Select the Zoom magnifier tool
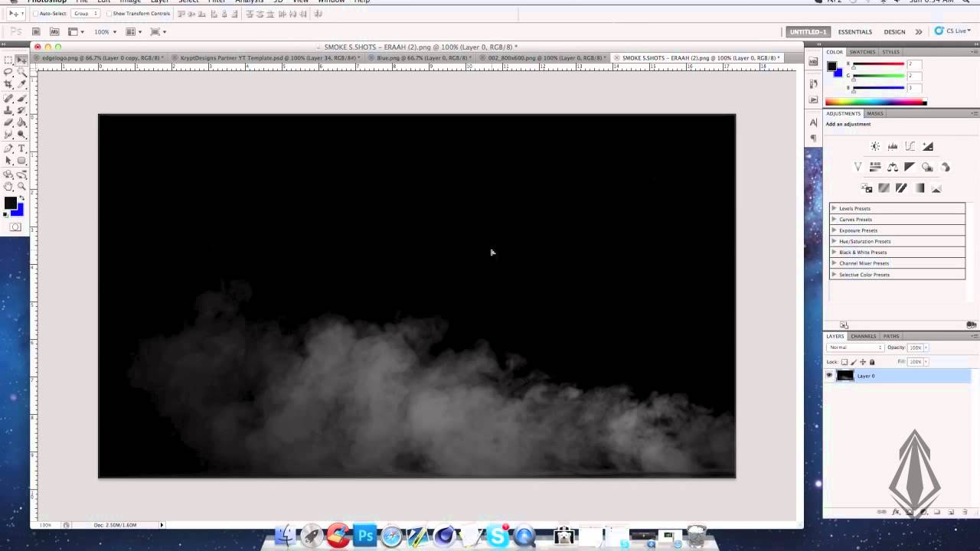Viewport: 980px width, 551px height. pyautogui.click(x=21, y=186)
